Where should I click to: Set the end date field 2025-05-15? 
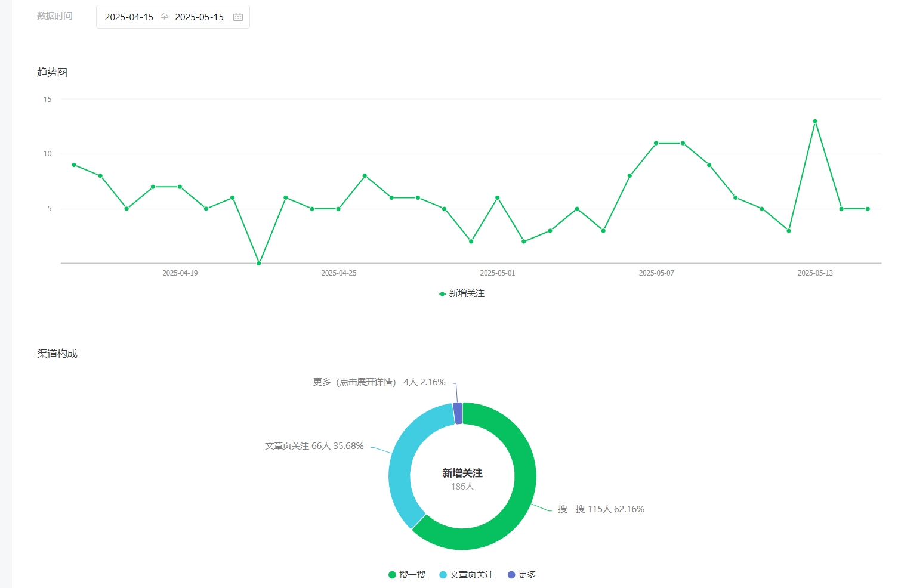click(x=199, y=17)
